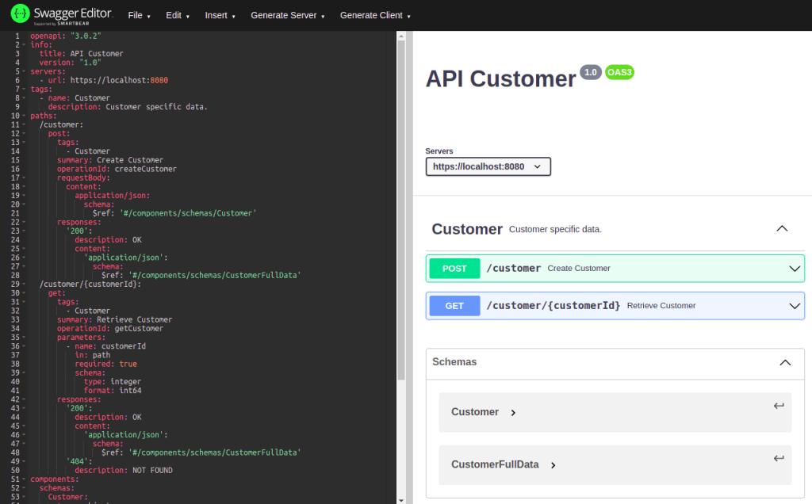Viewport: 812px width, 504px height.
Task: Open the File menu
Action: pos(138,14)
